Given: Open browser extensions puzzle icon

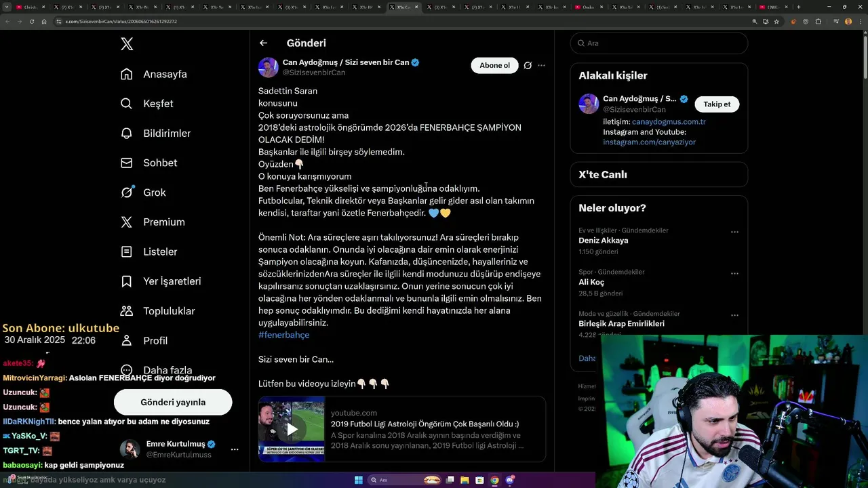Looking at the screenshot, I should coord(818,22).
